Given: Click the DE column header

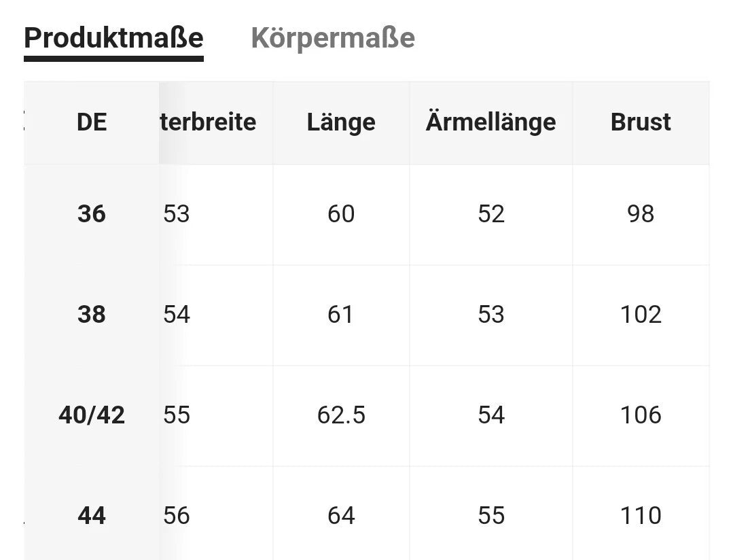Looking at the screenshot, I should tap(92, 122).
